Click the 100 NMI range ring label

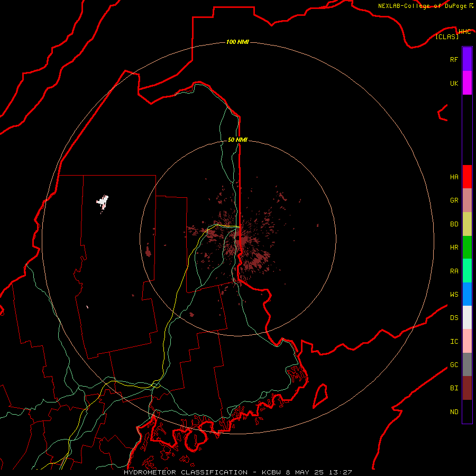click(237, 42)
